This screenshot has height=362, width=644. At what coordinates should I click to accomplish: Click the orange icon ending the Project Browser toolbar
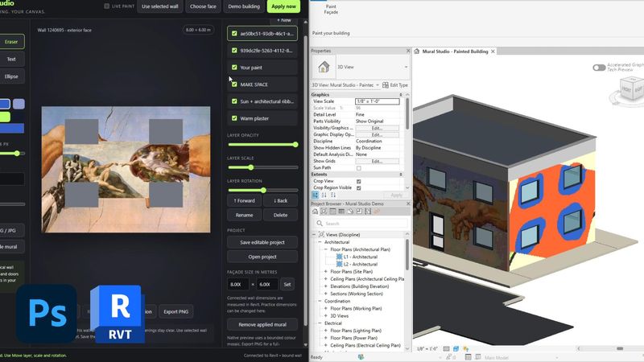point(377,212)
